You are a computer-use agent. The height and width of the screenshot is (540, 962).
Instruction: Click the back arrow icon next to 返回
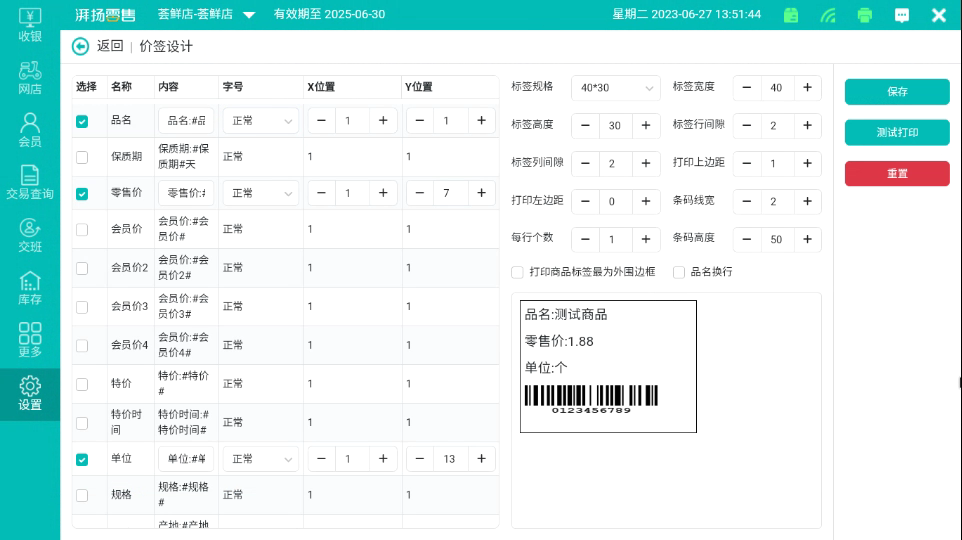click(81, 46)
